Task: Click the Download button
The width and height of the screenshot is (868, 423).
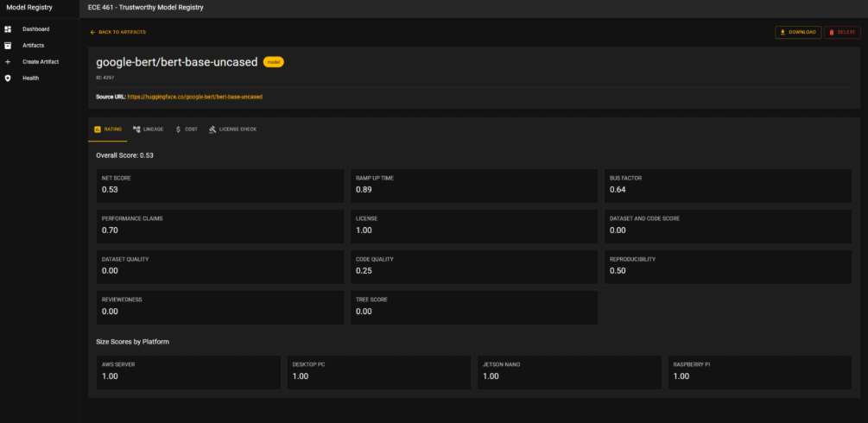Action: (x=798, y=32)
